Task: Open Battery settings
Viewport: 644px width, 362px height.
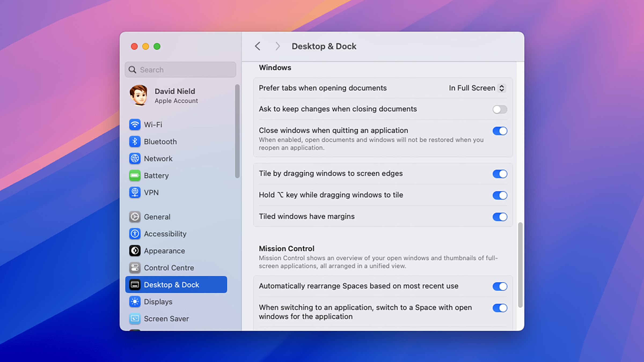Action: [157, 175]
